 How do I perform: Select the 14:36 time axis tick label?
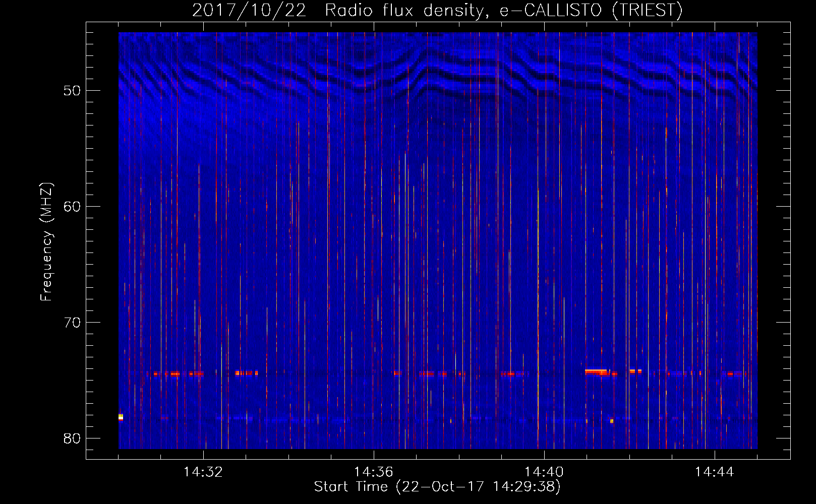374,472
